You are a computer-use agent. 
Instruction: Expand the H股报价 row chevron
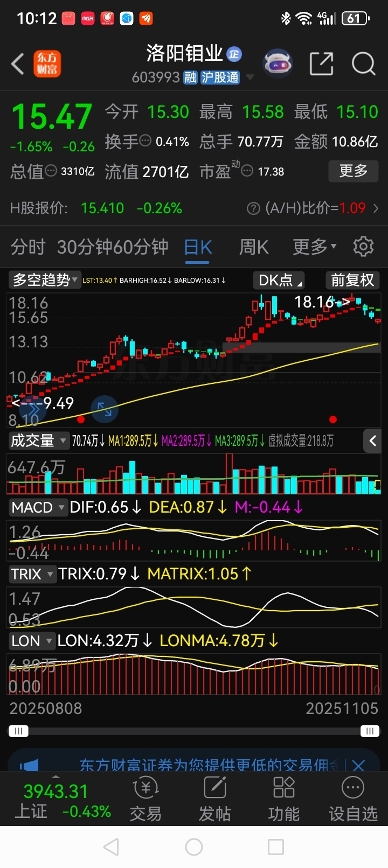[376, 208]
